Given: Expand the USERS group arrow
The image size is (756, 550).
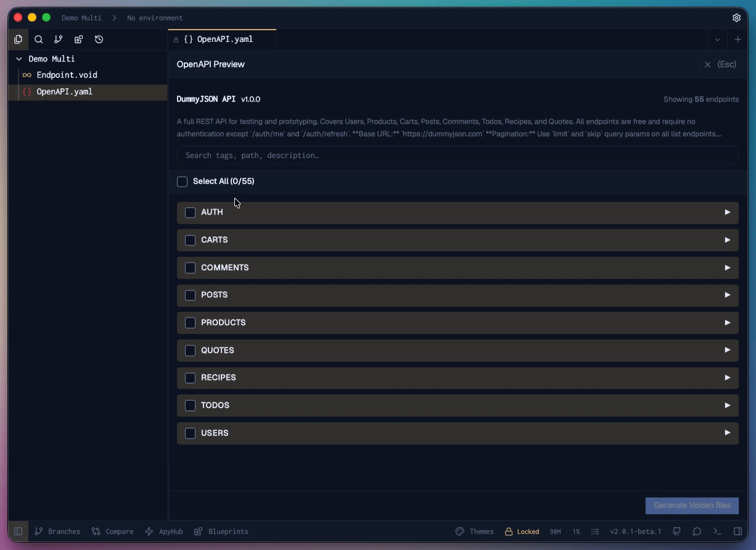Looking at the screenshot, I should coord(728,433).
